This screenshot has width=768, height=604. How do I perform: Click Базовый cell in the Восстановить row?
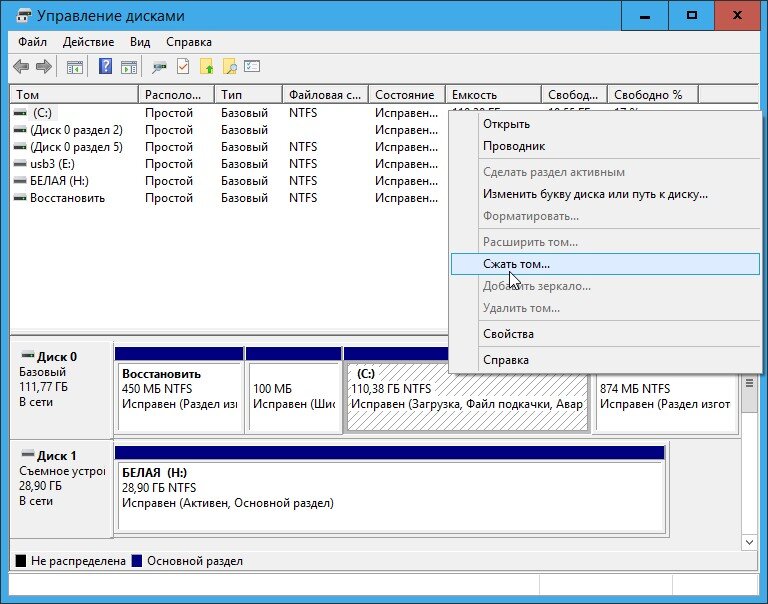[x=244, y=198]
